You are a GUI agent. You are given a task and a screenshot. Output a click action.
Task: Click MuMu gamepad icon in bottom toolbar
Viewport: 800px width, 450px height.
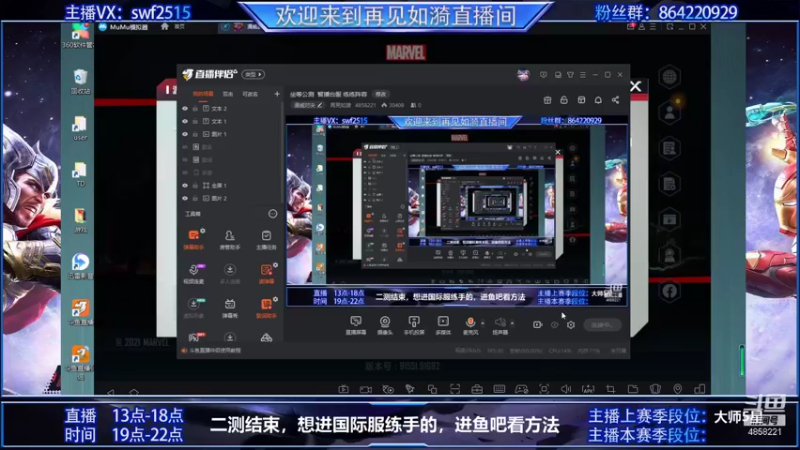pyautogui.click(x=521, y=389)
